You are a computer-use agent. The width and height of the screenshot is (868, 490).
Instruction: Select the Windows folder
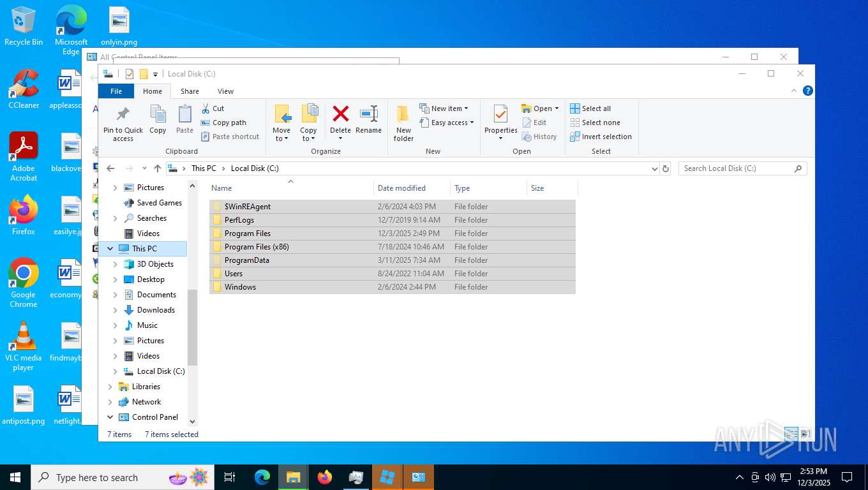pyautogui.click(x=393, y=287)
